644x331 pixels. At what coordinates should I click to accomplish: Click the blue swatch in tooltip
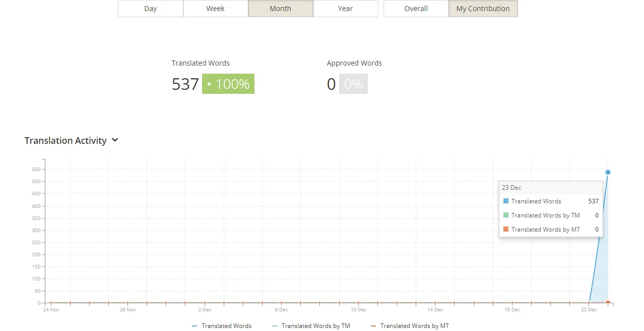pos(506,201)
